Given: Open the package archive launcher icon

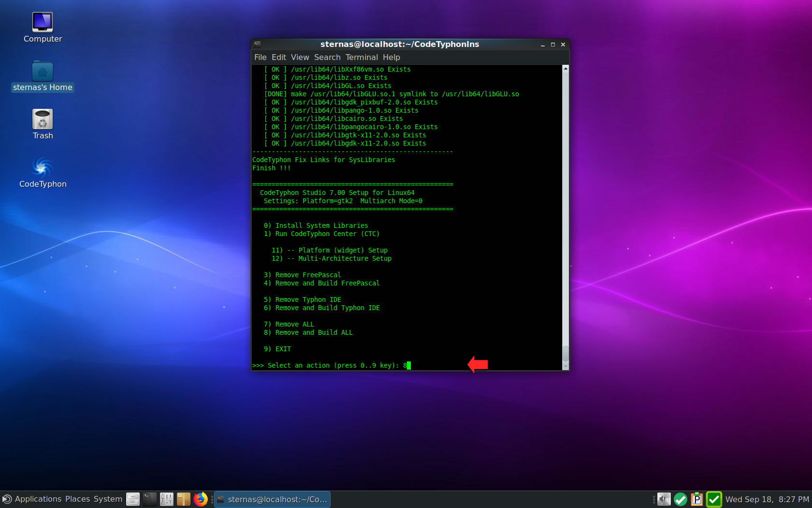Looking at the screenshot, I should (184, 499).
